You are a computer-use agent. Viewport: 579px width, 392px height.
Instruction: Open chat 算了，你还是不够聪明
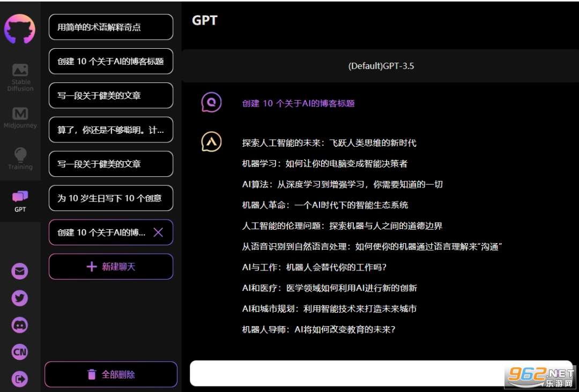111,130
